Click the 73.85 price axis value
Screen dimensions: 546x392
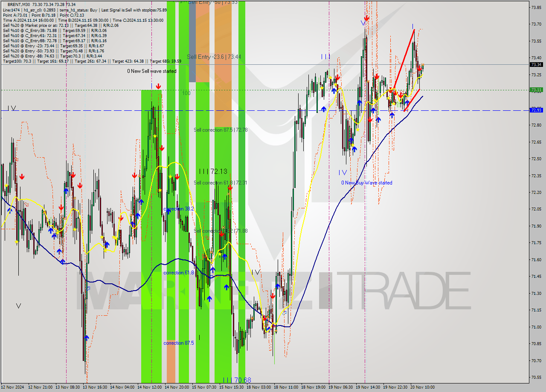[536, 7]
